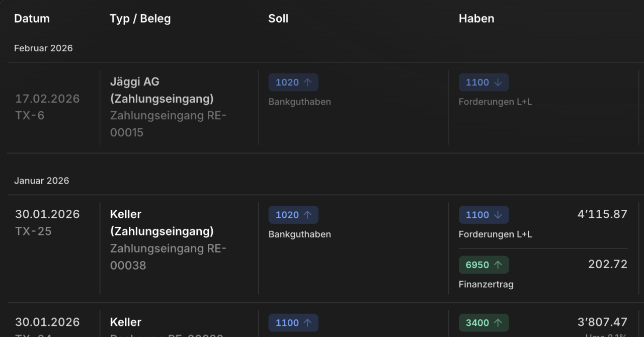The width and height of the screenshot is (644, 337).
Task: Click account badge 1100 in Jäggi AG row
Action: (x=484, y=82)
